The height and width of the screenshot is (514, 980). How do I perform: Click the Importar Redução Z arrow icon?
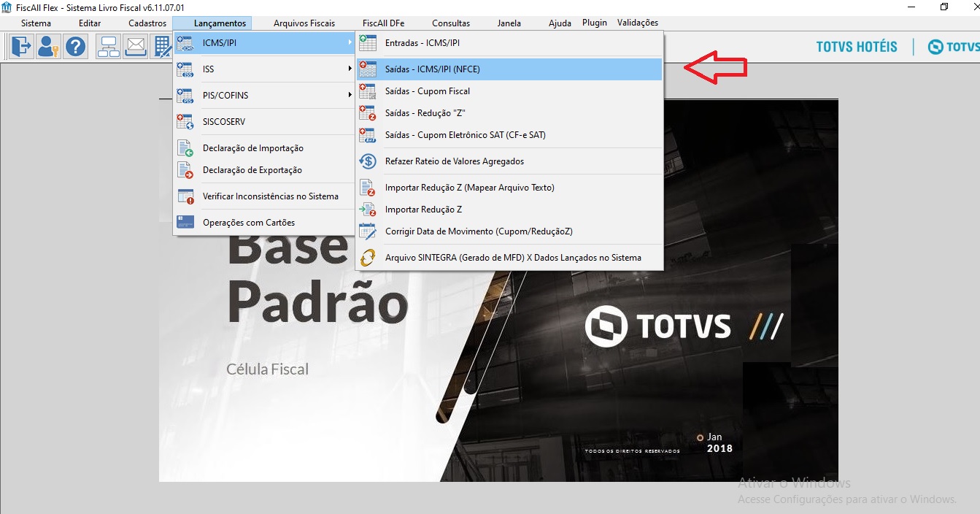pos(368,210)
